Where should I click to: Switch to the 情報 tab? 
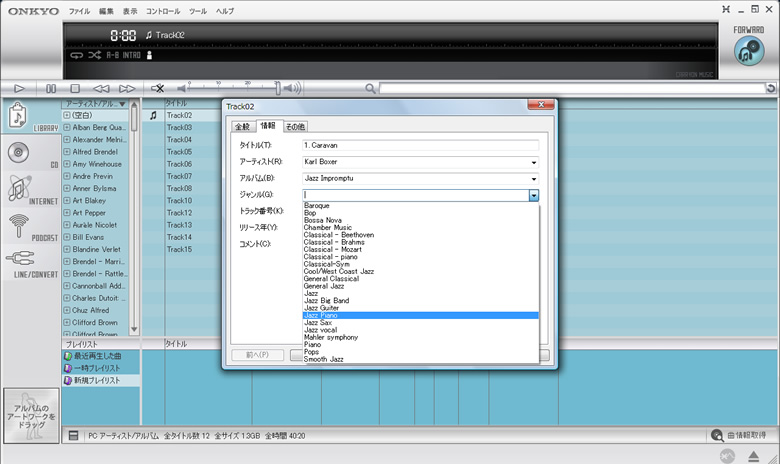pos(268,126)
